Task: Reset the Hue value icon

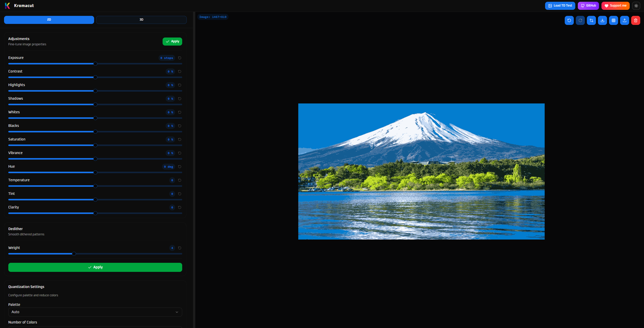Action: coord(180,167)
